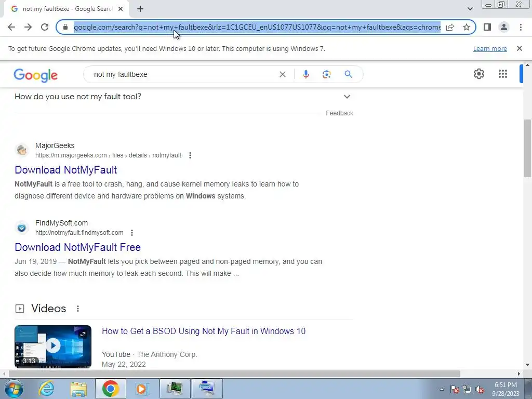
Task: Open the network icon in the system tray
Action: point(467,390)
